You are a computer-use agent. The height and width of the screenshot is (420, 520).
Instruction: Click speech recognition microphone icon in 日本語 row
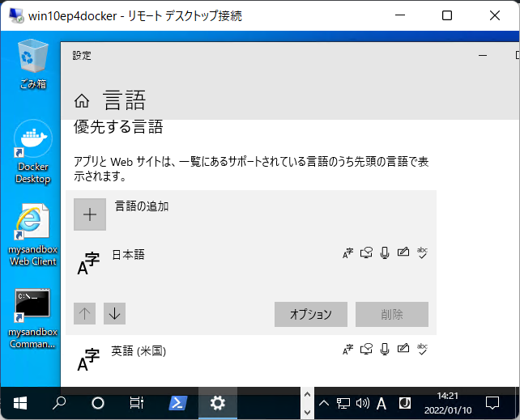coord(385,252)
